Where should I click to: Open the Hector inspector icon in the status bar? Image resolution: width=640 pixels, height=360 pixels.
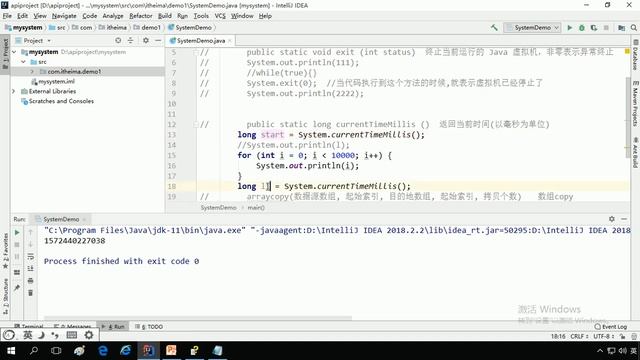634,336
